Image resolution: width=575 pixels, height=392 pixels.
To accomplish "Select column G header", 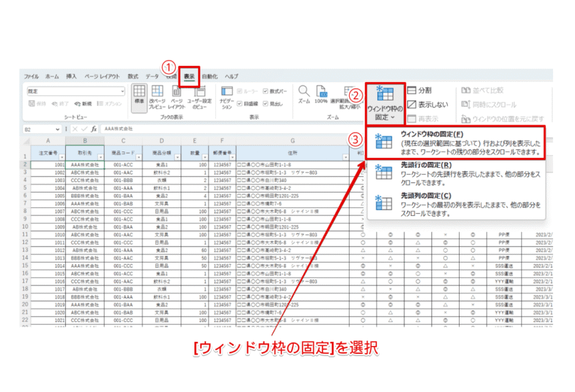I will click(292, 141).
